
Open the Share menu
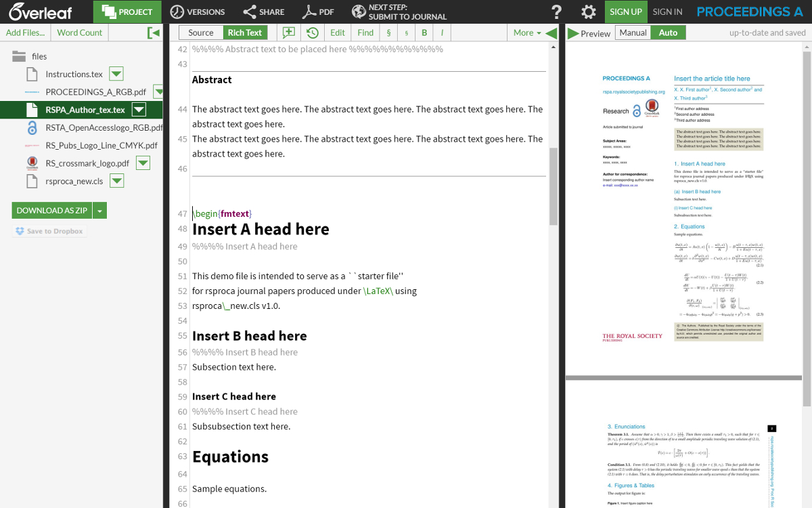[x=263, y=12]
